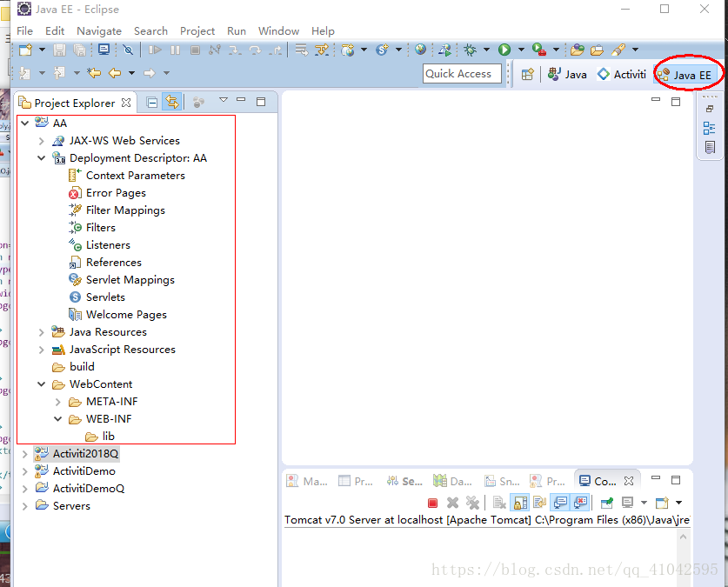Link with Editor in Project Explorer
728x587 pixels.
(171, 102)
